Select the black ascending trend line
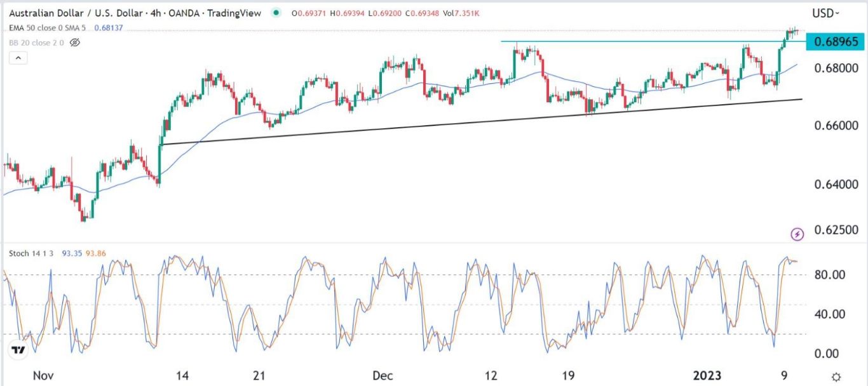 point(445,122)
